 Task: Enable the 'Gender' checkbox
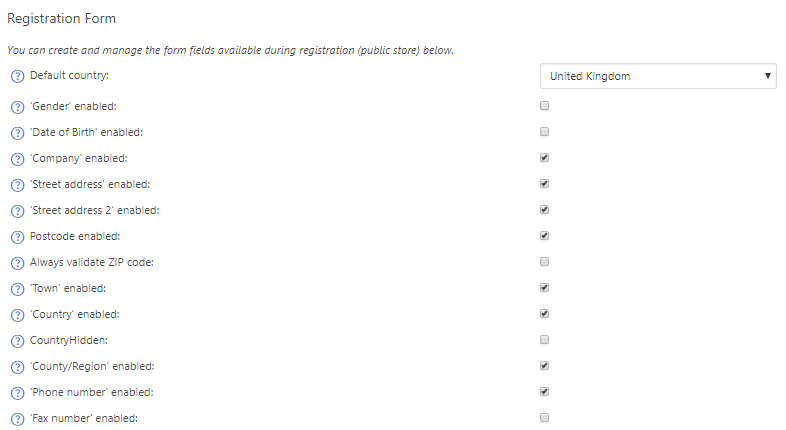tap(544, 106)
